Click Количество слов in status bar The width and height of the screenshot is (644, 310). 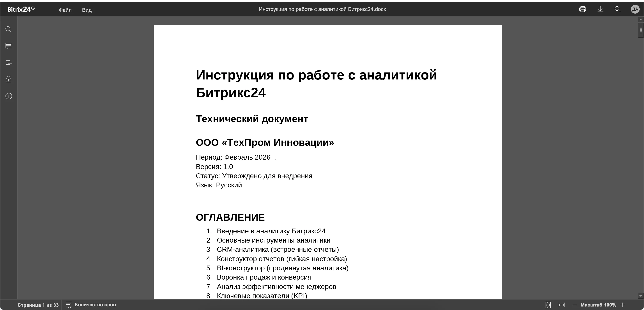pyautogui.click(x=95, y=305)
